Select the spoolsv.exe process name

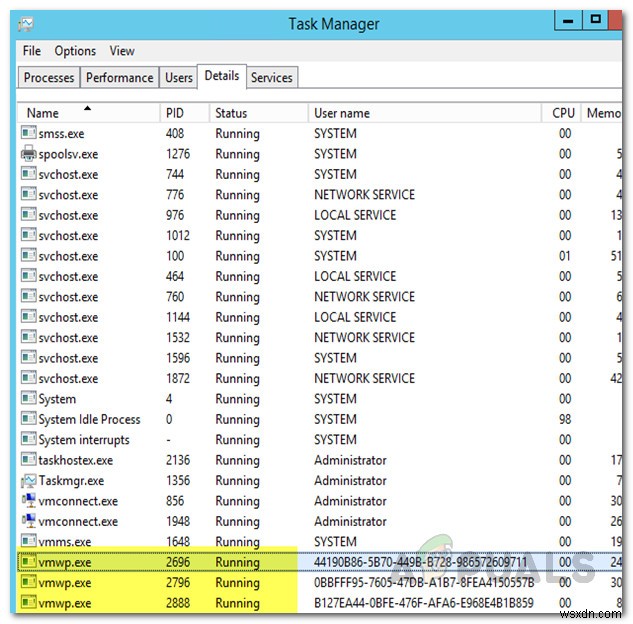[68, 154]
